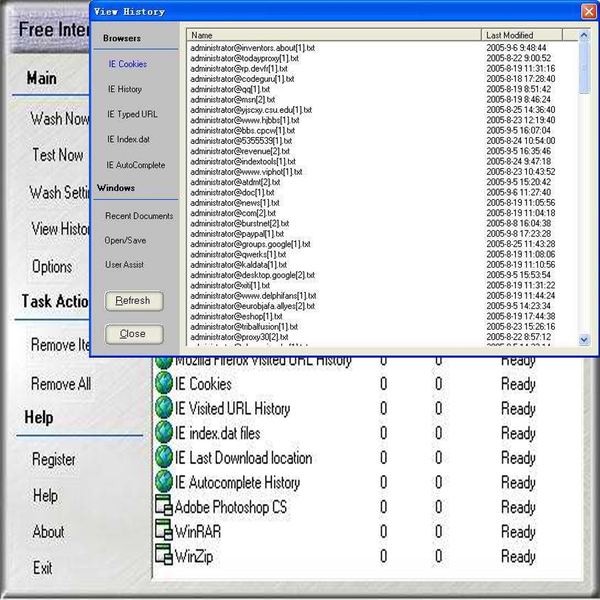Click Register under Help
The image size is (600, 600).
click(x=54, y=459)
